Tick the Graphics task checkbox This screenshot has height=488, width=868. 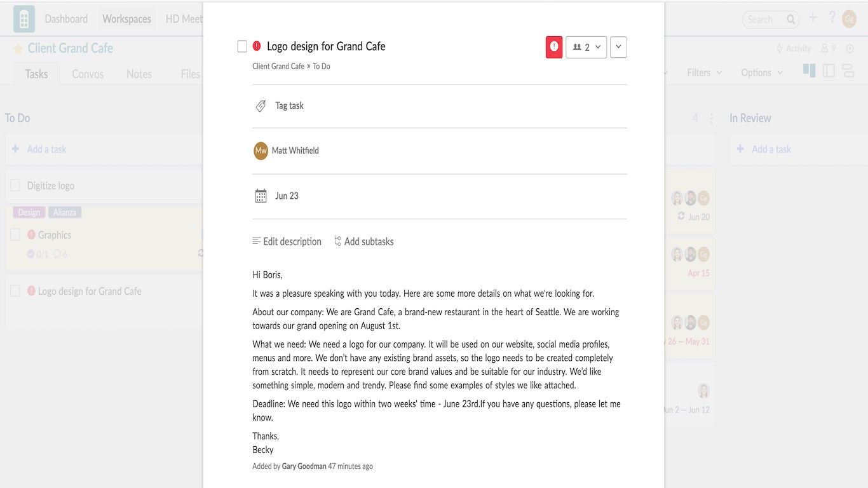point(15,235)
